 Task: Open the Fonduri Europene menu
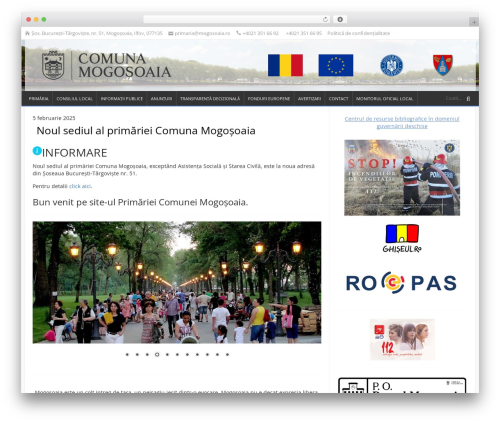pyautogui.click(x=269, y=99)
